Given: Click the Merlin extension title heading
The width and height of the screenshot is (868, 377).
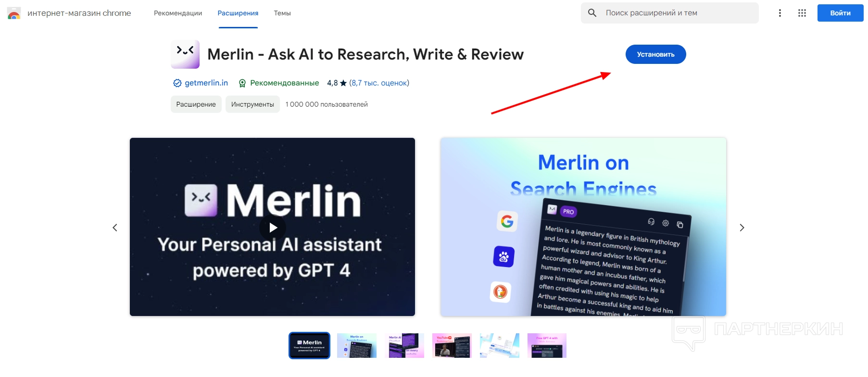Looking at the screenshot, I should 365,54.
